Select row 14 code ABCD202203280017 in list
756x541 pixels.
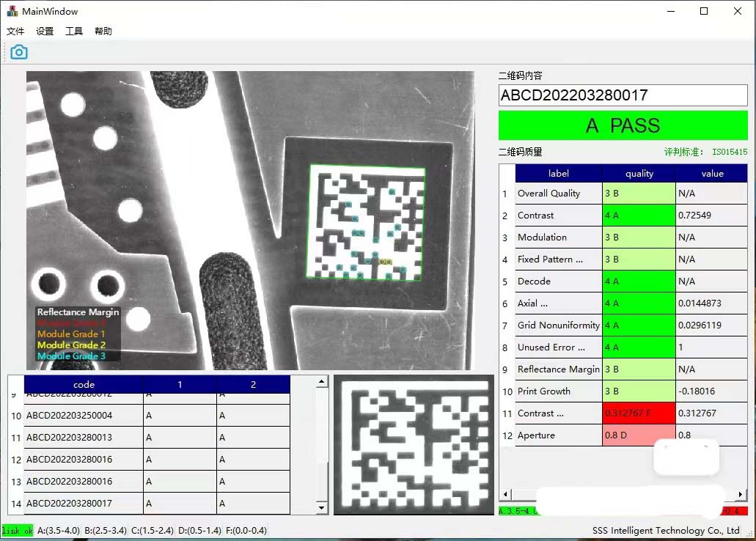coord(84,504)
